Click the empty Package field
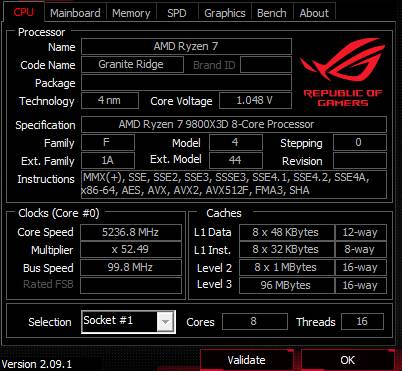Screen dimensions: 402x371 point(186,82)
